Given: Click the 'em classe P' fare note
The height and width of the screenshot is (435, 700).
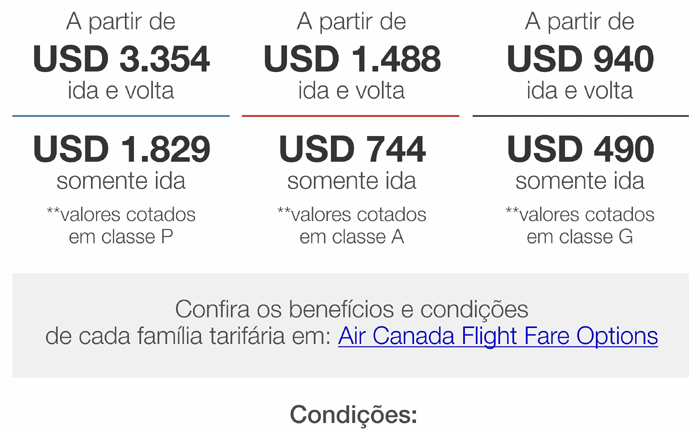Looking at the screenshot, I should coord(121,237).
